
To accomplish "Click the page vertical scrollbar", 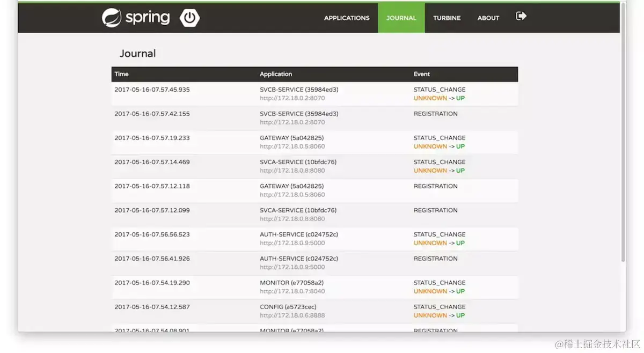I will tap(623, 131).
